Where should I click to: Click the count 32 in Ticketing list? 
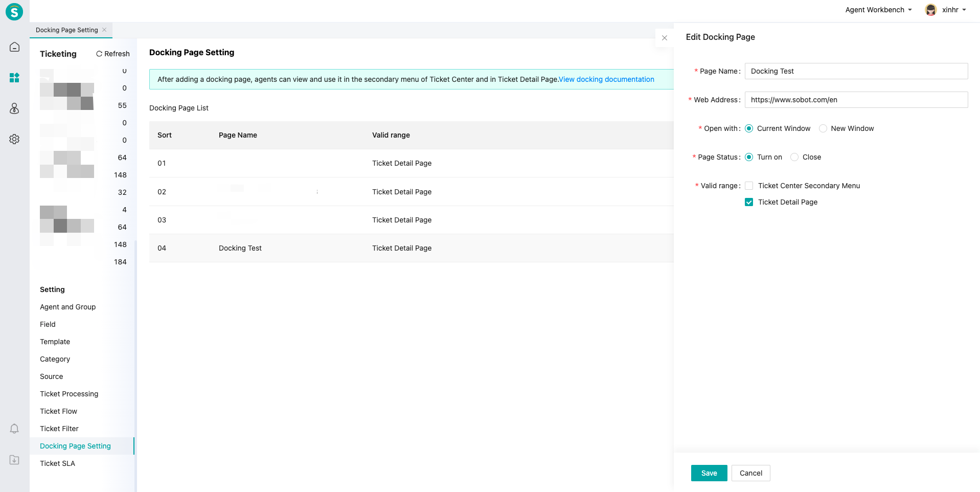[x=122, y=192]
